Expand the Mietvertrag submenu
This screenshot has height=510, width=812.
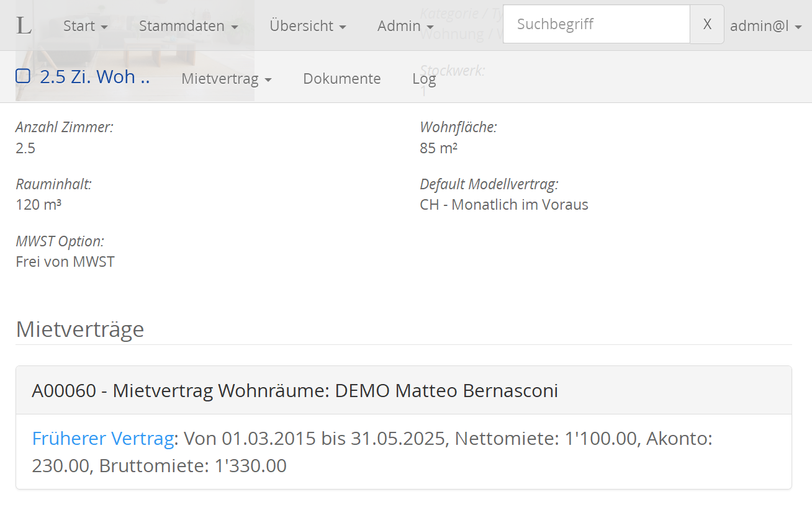227,79
